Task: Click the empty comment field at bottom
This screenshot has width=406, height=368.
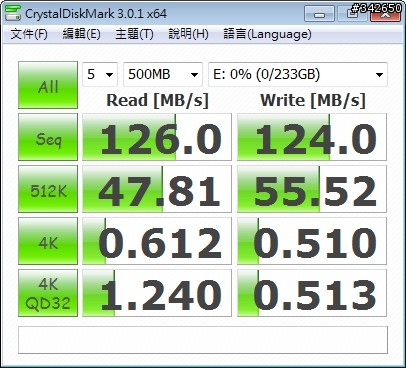Action: [x=203, y=340]
